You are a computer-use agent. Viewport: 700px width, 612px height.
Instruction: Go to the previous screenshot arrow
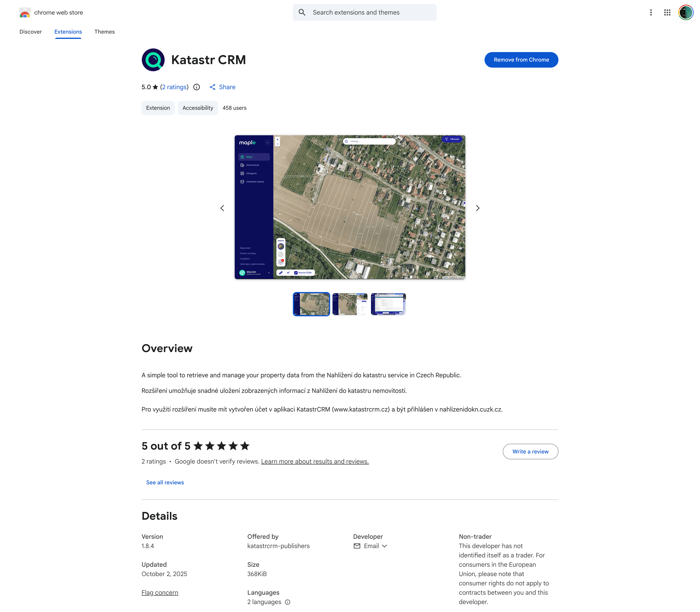tap(222, 208)
